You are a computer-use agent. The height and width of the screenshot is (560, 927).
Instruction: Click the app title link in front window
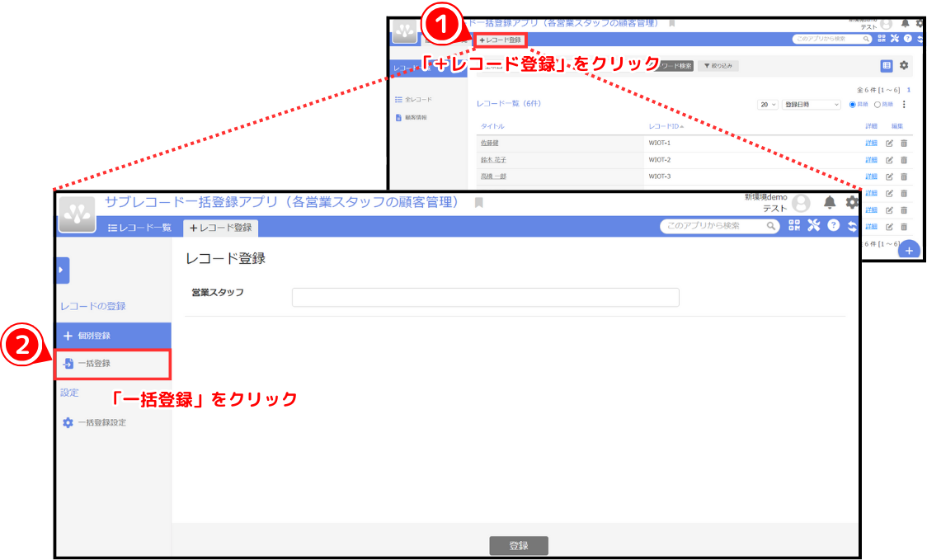[282, 202]
